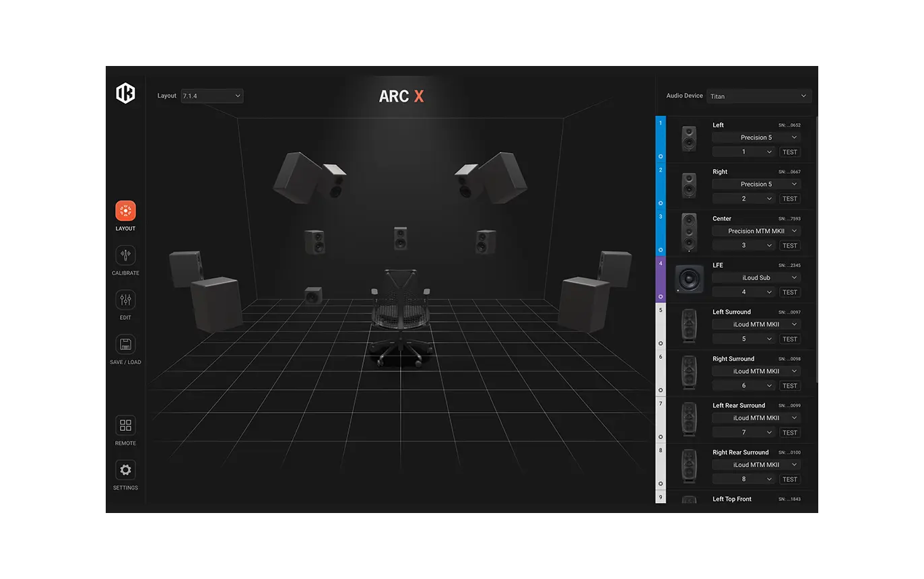Select the Right Surround speaker thumbnail
Viewport: 924px width, 579px height.
tap(689, 372)
